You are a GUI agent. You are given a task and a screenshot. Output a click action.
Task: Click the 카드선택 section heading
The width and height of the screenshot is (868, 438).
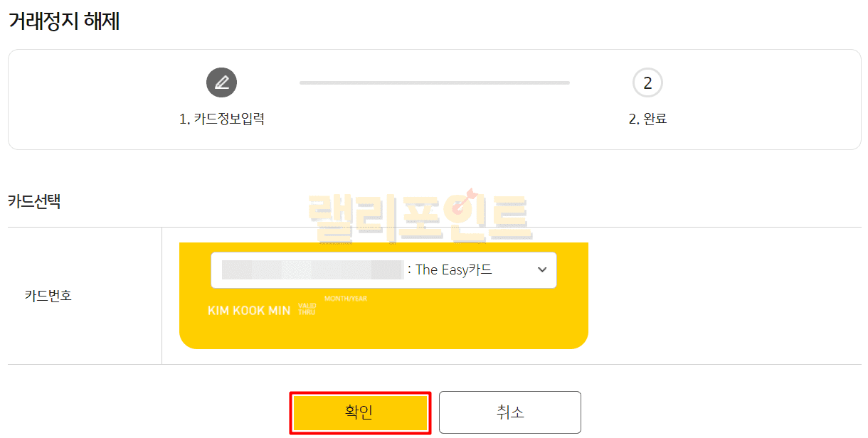pos(34,202)
